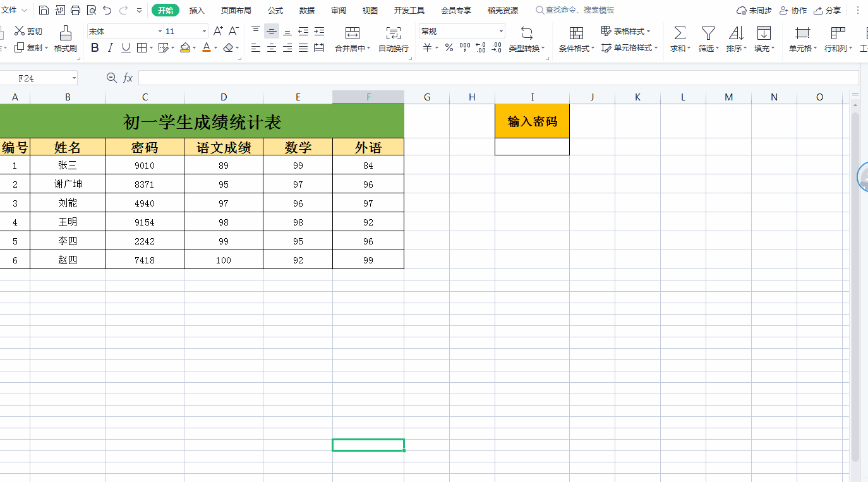Click the justify alignment icon
This screenshot has height=482, width=868.
(303, 47)
